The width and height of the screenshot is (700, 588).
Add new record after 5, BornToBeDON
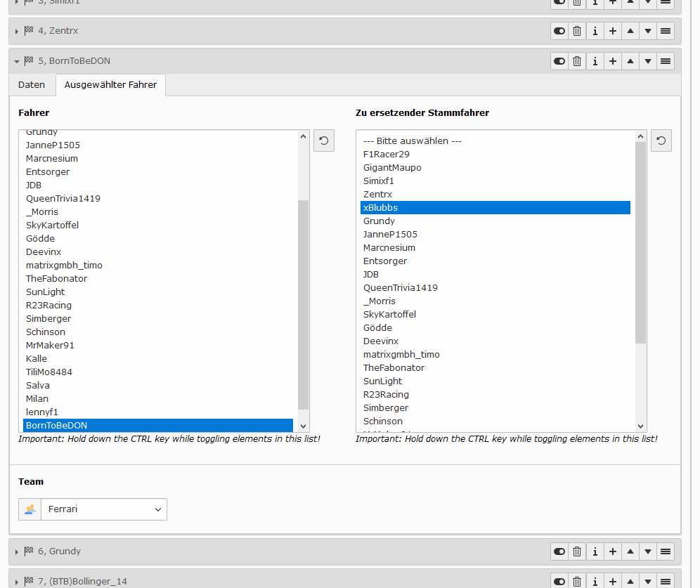[x=613, y=61]
